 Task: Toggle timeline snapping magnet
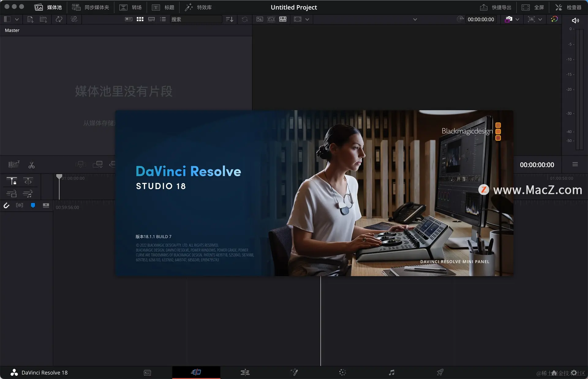click(x=6, y=205)
